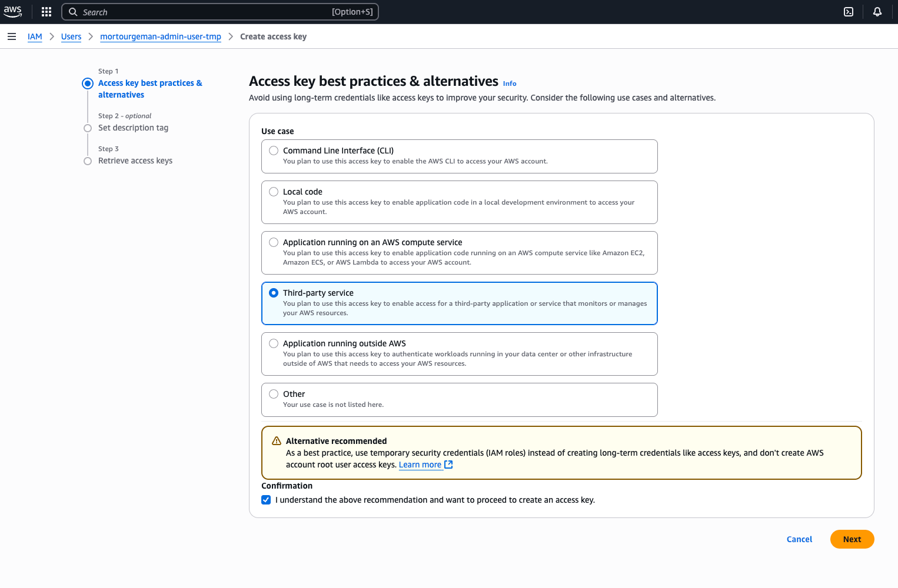This screenshot has width=898, height=588.
Task: Expand the hamburger side navigation menu
Action: click(12, 36)
